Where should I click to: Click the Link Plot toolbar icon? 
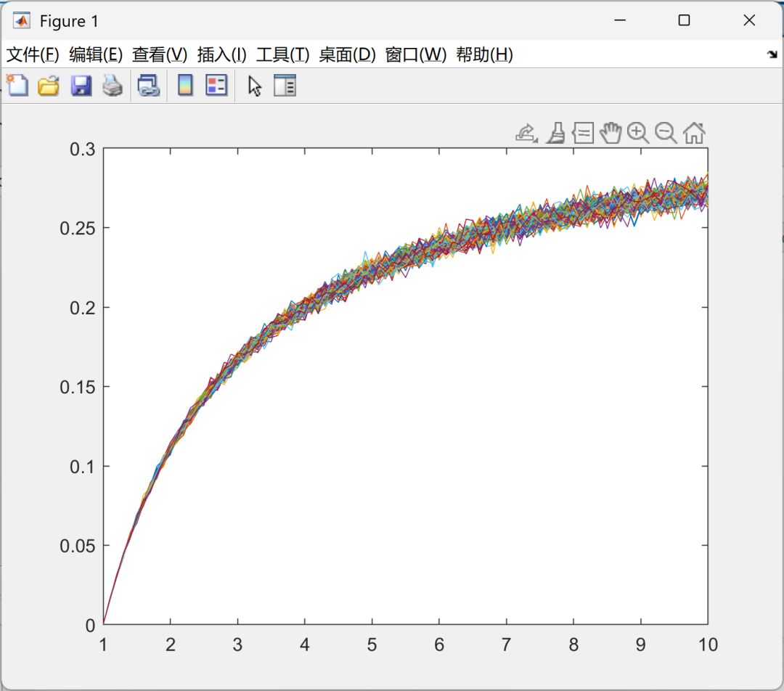149,86
